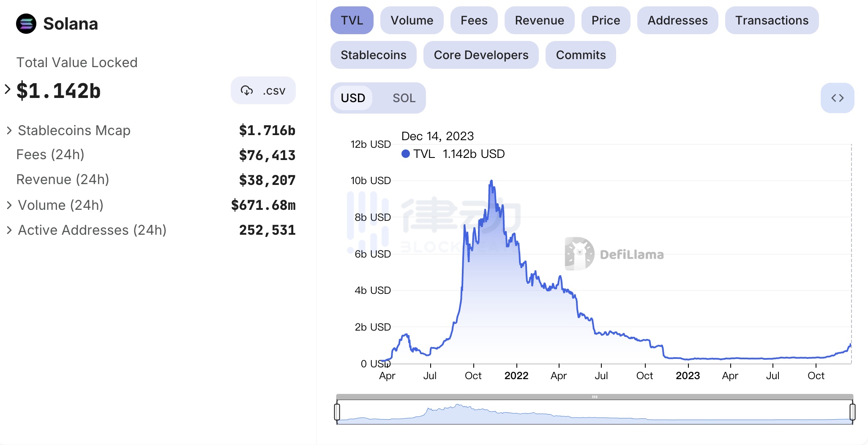Switch to the Volume tab
Viewport: 868px width, 445px height.
point(412,20)
